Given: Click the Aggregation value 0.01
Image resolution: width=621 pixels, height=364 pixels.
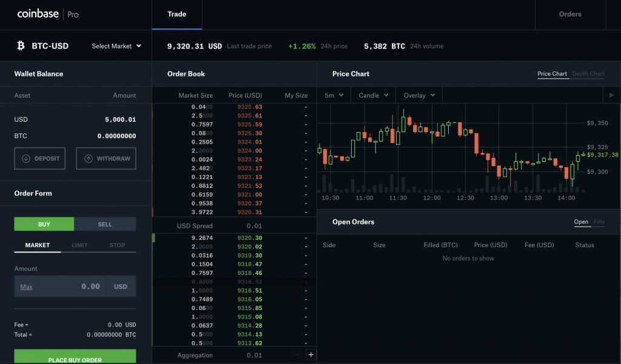Looking at the screenshot, I should click(x=254, y=356).
